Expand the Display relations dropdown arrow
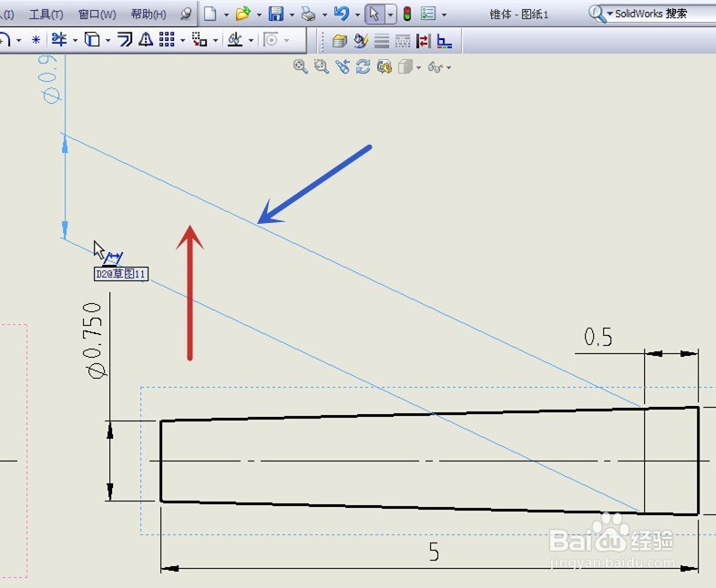The width and height of the screenshot is (716, 588). (251, 41)
